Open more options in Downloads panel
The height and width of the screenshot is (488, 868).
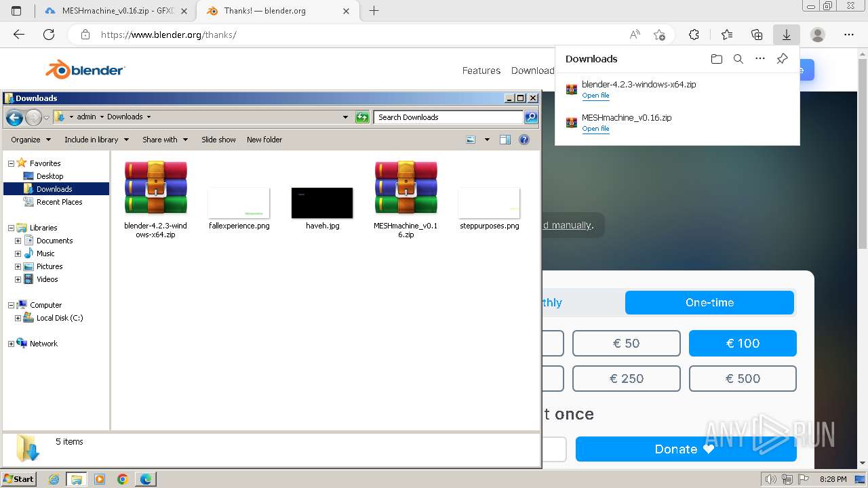point(760,59)
